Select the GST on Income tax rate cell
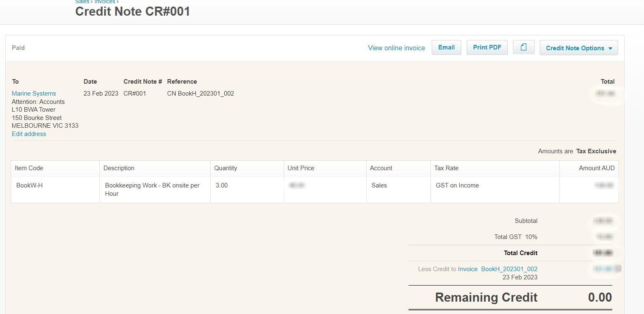This screenshot has width=644, height=314. 457,185
